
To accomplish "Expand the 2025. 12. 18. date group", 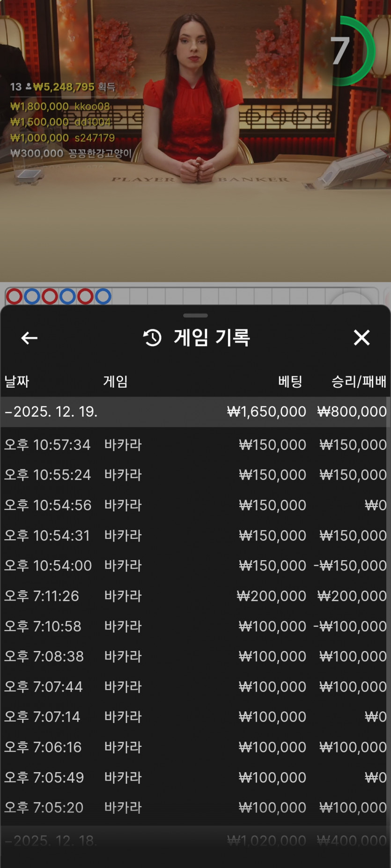I will (x=52, y=840).
